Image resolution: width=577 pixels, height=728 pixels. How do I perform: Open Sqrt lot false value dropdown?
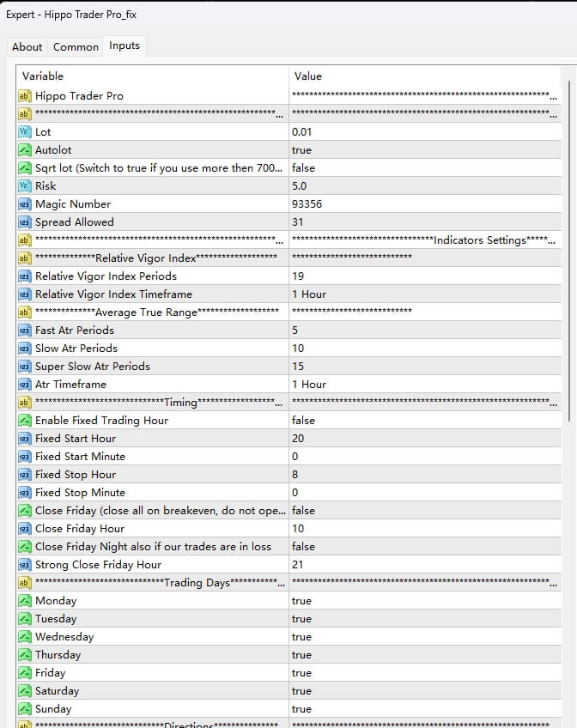303,168
